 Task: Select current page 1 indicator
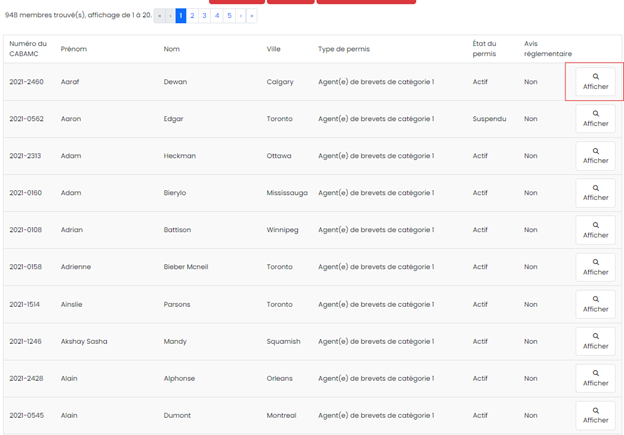tap(181, 16)
